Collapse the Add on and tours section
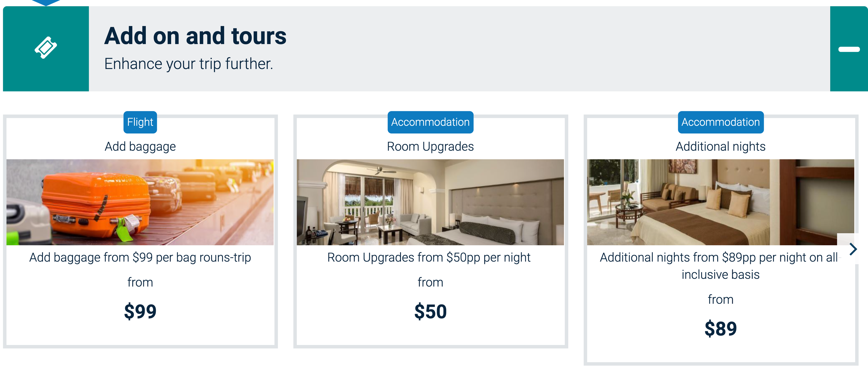 pyautogui.click(x=849, y=49)
